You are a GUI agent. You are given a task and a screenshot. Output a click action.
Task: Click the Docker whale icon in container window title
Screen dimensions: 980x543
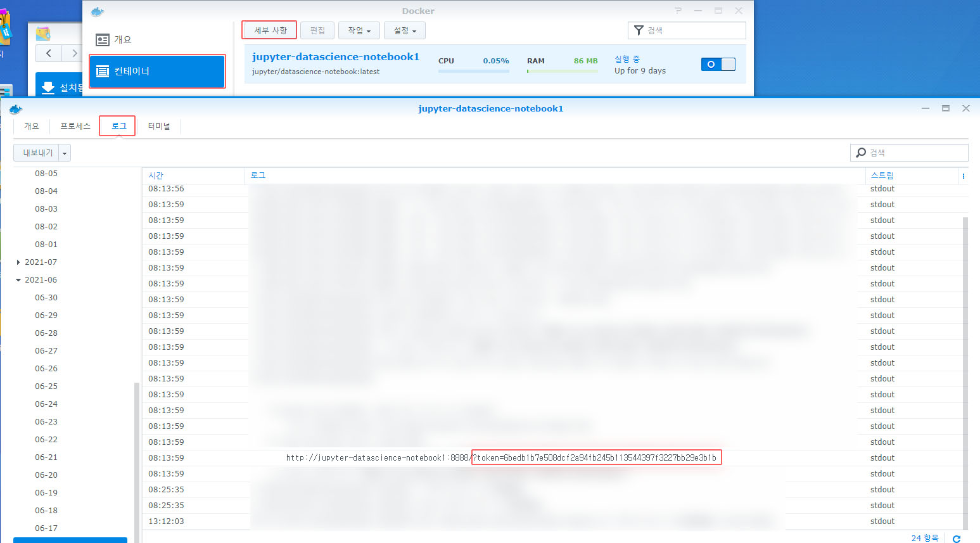pos(16,109)
